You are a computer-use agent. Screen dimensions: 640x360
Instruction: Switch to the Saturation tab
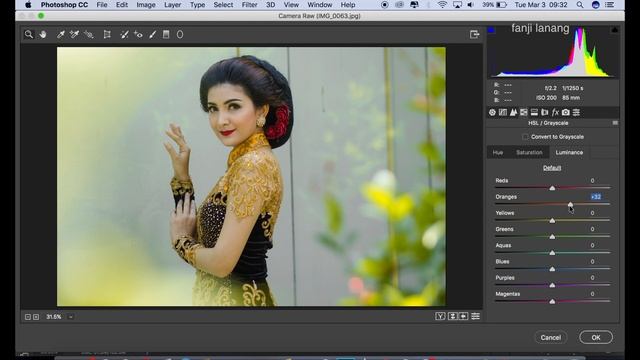point(529,152)
